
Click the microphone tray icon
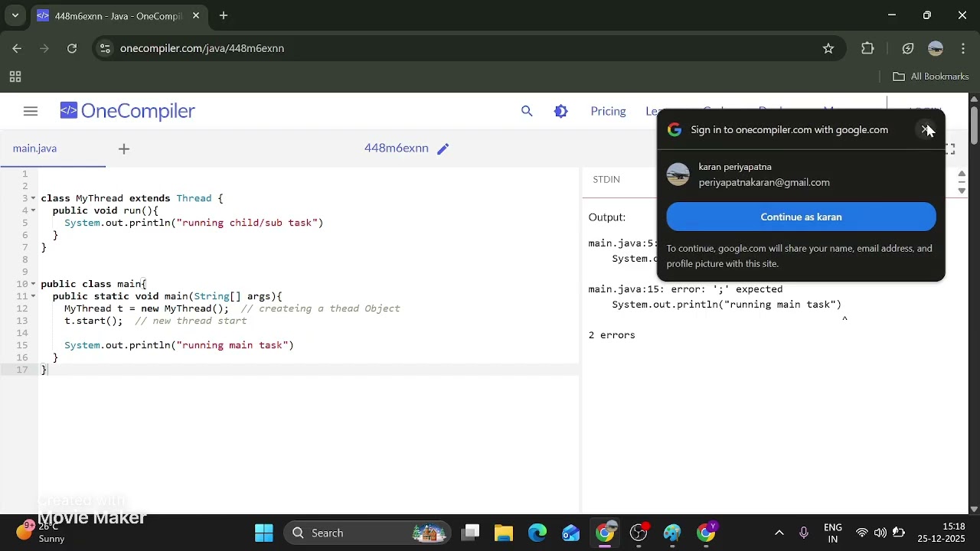click(804, 533)
